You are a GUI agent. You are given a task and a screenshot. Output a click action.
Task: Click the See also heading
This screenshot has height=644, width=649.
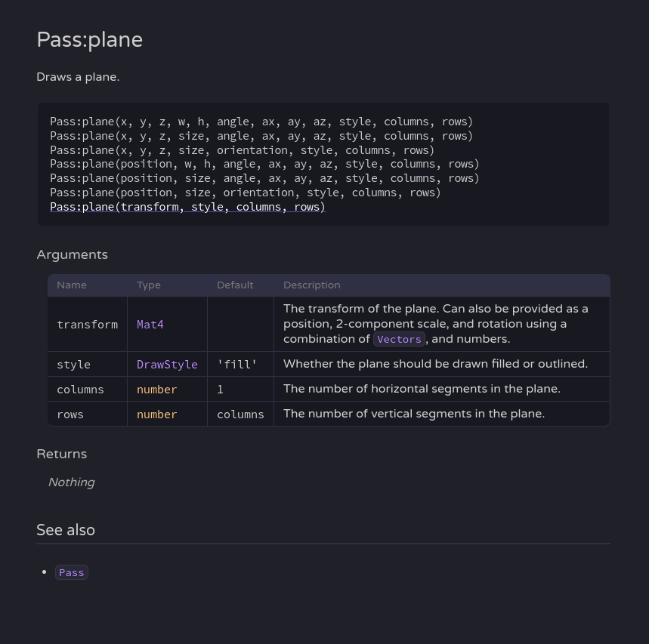click(66, 530)
